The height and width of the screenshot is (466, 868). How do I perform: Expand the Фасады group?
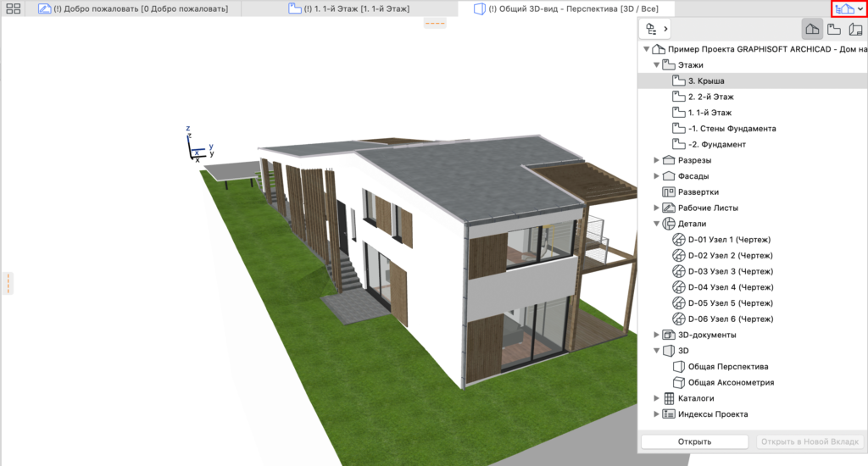click(656, 176)
